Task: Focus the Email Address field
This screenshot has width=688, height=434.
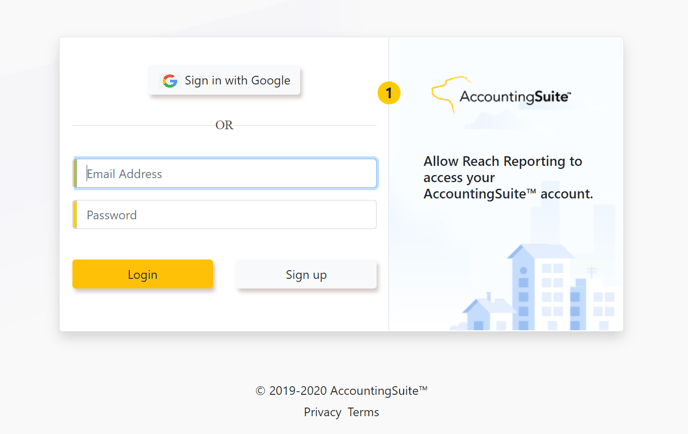Action: tap(225, 173)
